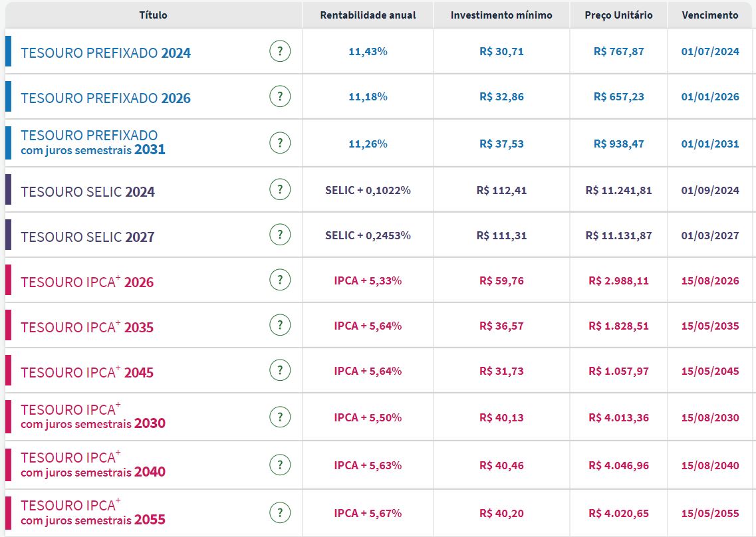Click the question mark beside TESOURO IPCA+ com juros semestrais 2055
The image size is (756, 537).
pos(281,512)
